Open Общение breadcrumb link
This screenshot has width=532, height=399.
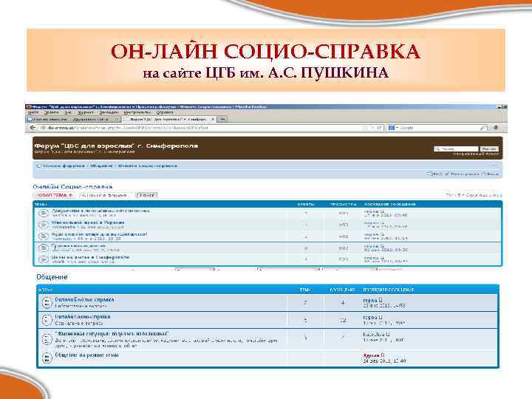101,166
